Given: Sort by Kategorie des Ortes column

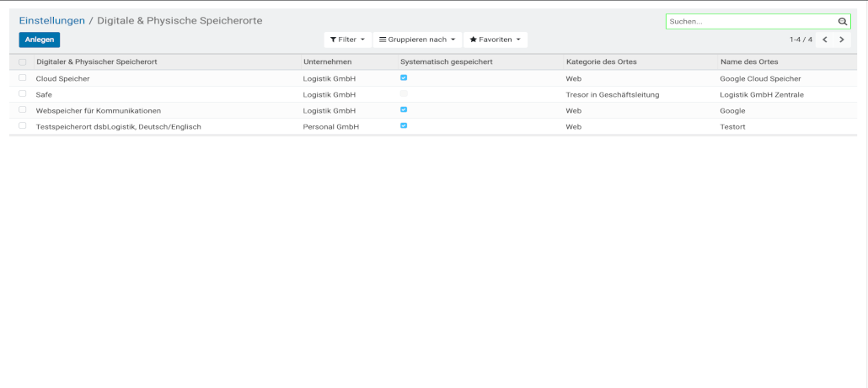Looking at the screenshot, I should point(607,62).
